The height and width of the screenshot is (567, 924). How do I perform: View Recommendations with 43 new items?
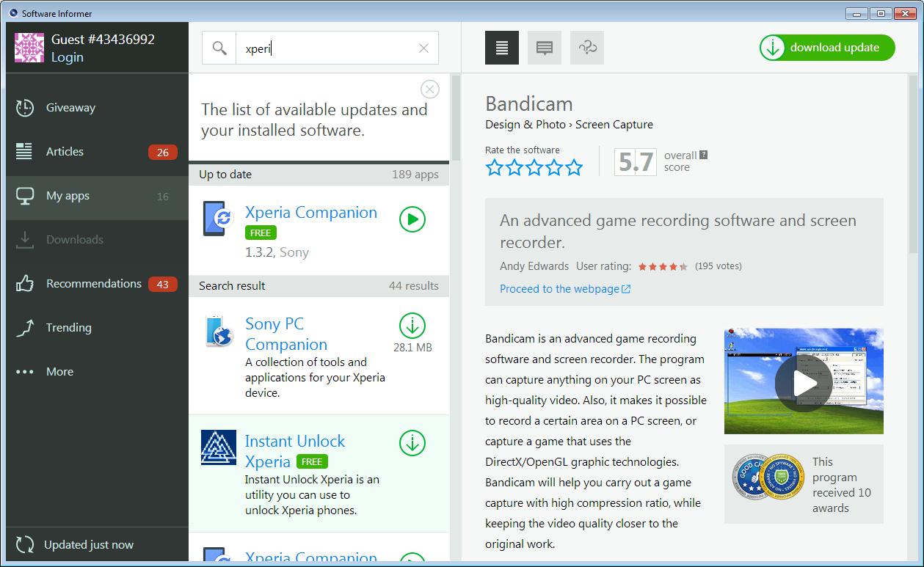pos(93,283)
